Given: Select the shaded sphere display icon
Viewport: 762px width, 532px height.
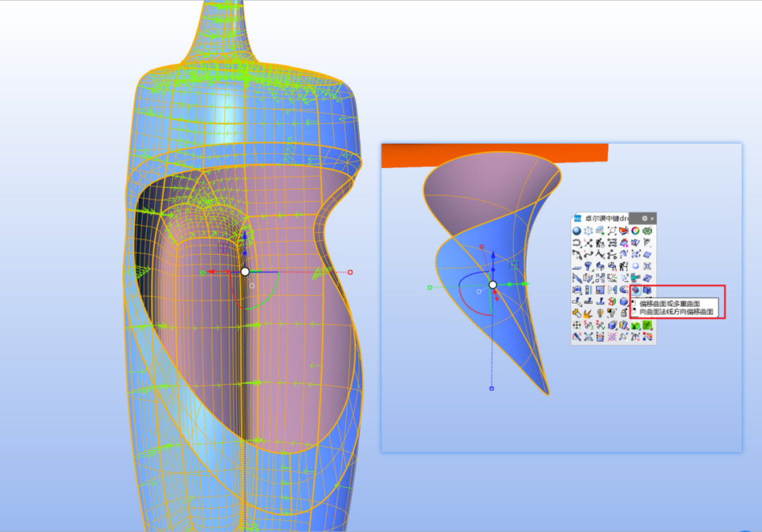Looking at the screenshot, I should click(577, 231).
